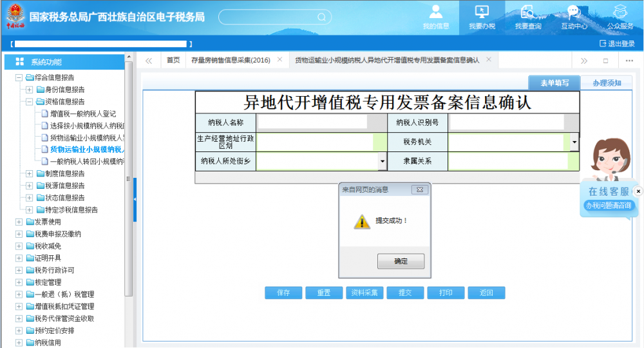This screenshot has height=348, width=644.
Task: Click tab scroll-back double arrow icon
Action: coord(149,61)
